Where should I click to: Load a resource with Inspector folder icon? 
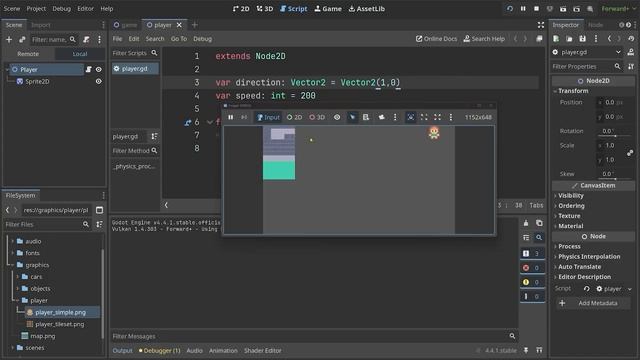click(x=569, y=39)
